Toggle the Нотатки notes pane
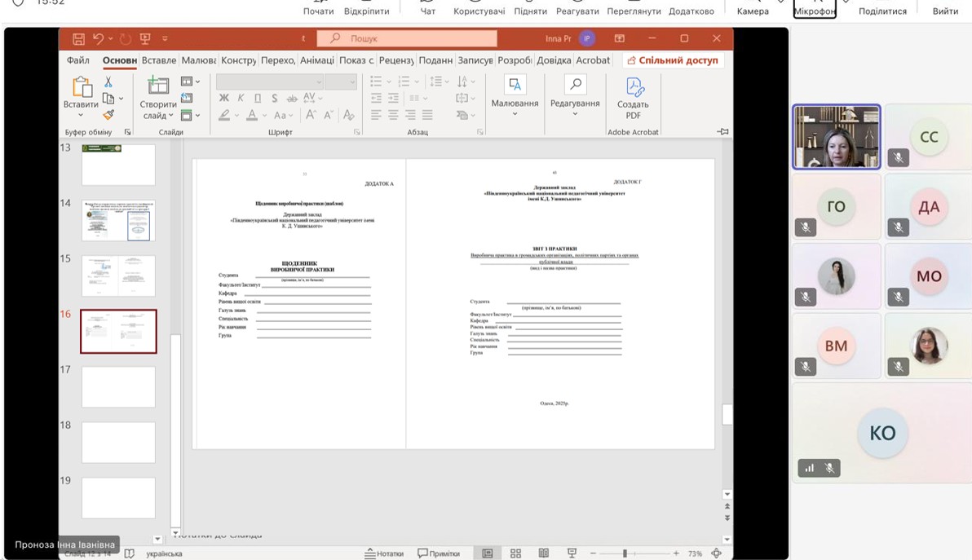972x560 pixels. click(384, 553)
